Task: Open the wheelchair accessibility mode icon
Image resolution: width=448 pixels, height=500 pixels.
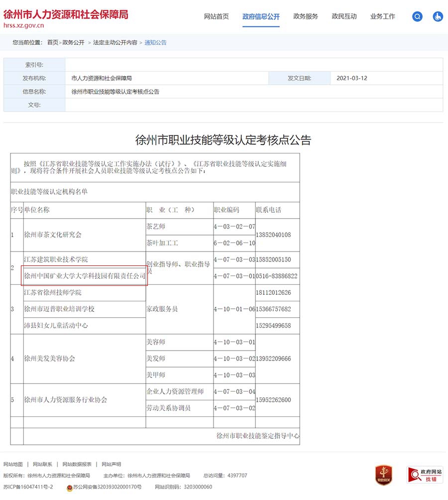Action: tap(438, 16)
